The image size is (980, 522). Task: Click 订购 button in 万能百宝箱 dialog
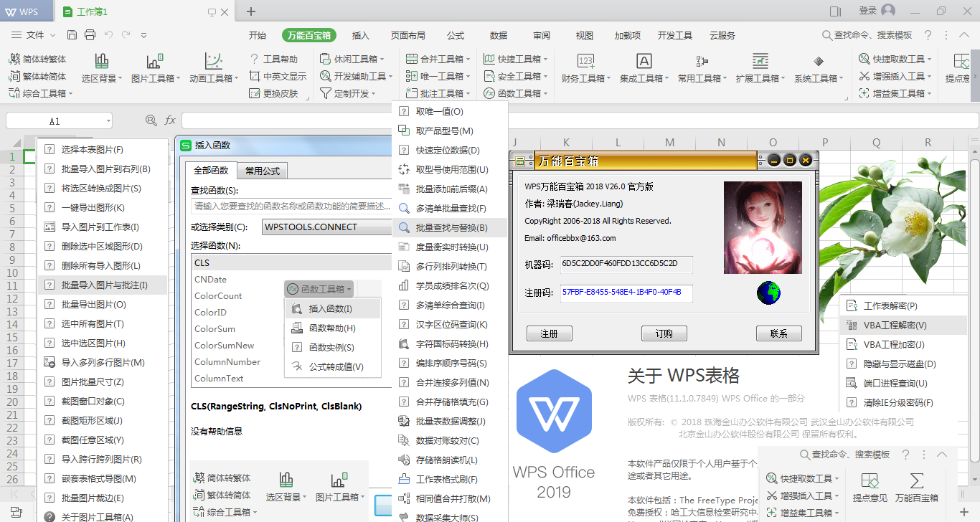click(x=664, y=333)
